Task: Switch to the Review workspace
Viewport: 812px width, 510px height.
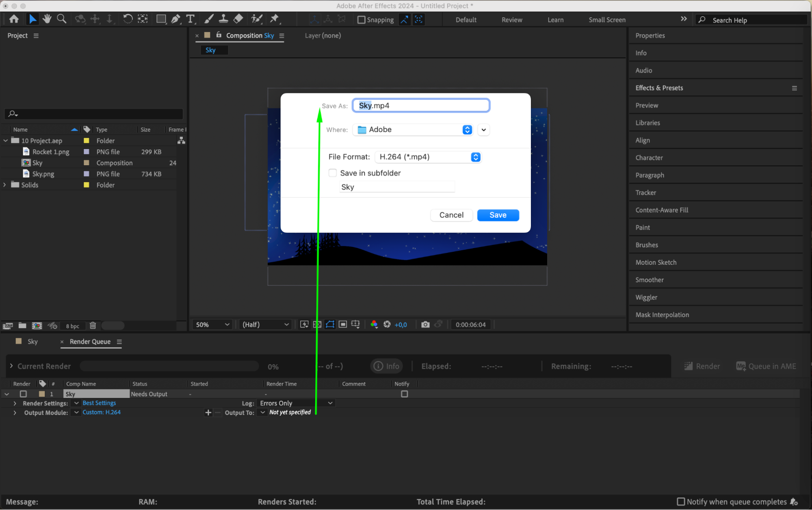Action: click(x=511, y=19)
